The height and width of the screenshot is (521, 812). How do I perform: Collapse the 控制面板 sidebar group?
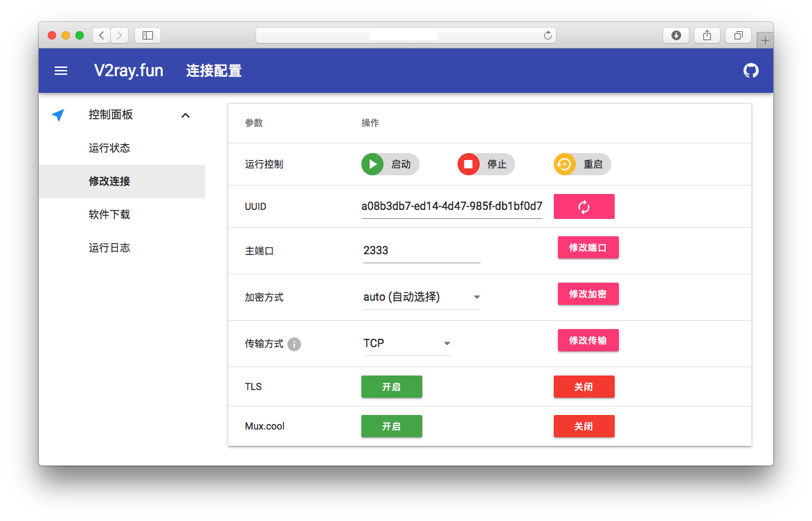(x=186, y=115)
